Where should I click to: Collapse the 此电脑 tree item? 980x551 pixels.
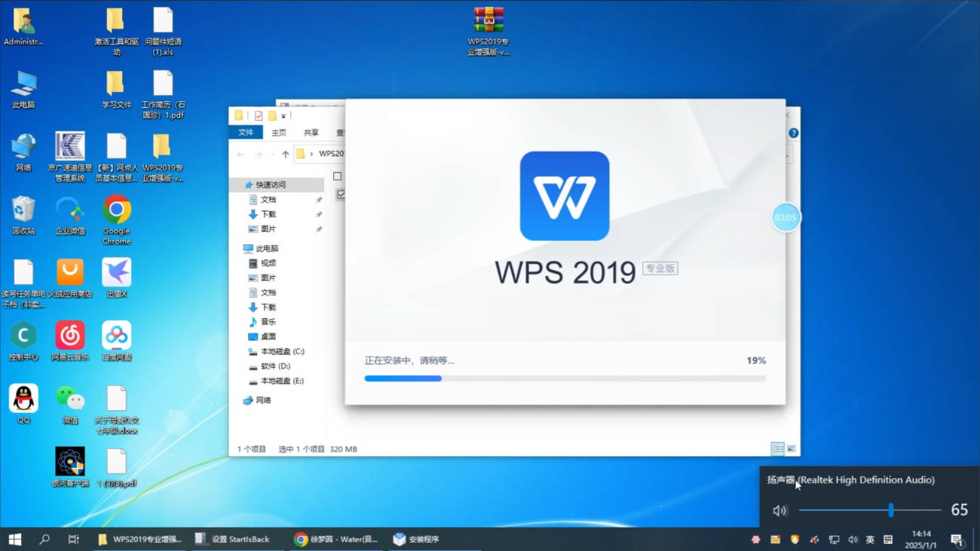[240, 248]
